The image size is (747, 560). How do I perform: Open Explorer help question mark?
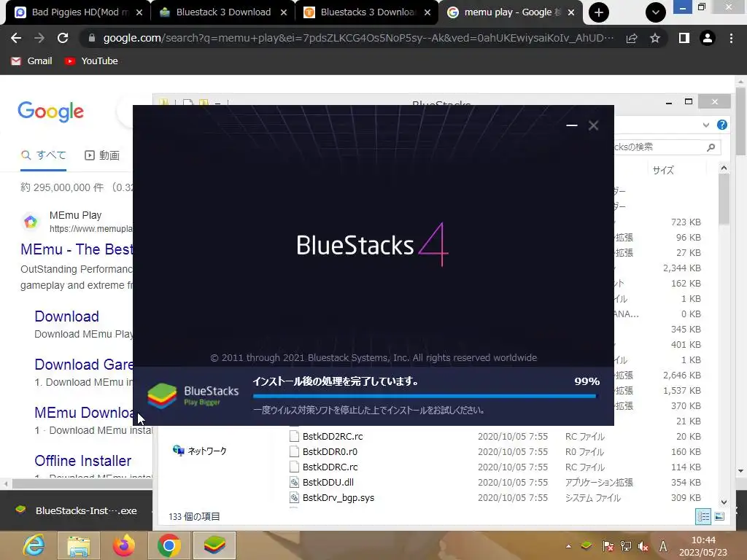(x=722, y=125)
